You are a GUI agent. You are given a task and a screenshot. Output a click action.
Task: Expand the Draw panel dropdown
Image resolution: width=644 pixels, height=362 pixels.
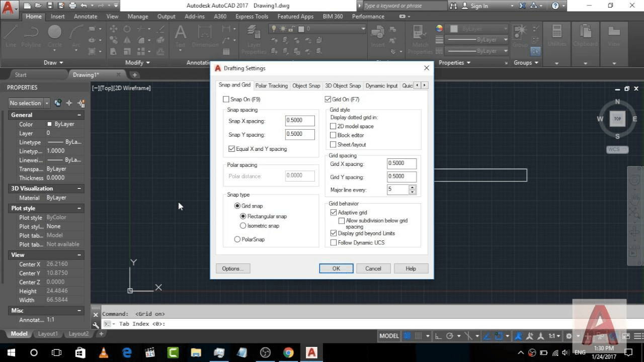[61, 62]
